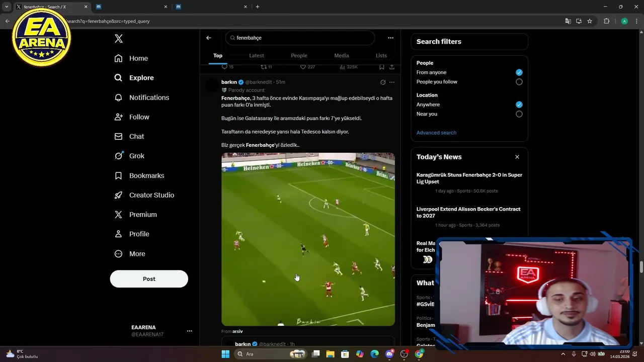Focus the fenerbahçe search field
Screen dimensions: 644x362
(x=300, y=38)
